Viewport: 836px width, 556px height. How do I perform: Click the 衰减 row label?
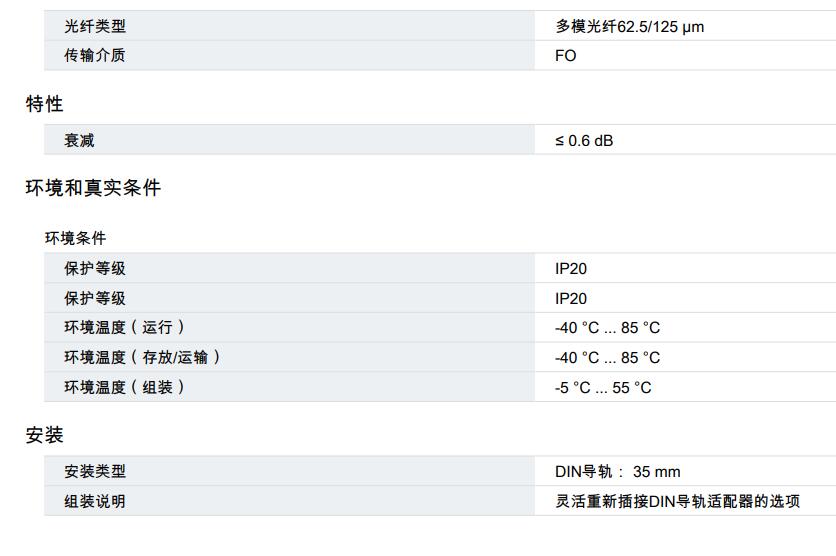click(x=80, y=141)
